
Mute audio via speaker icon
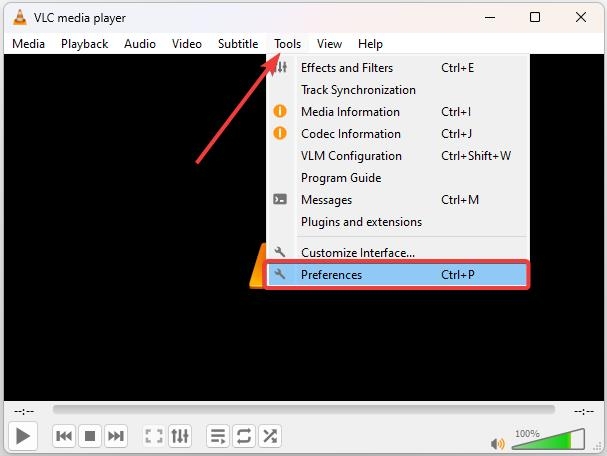[497, 444]
